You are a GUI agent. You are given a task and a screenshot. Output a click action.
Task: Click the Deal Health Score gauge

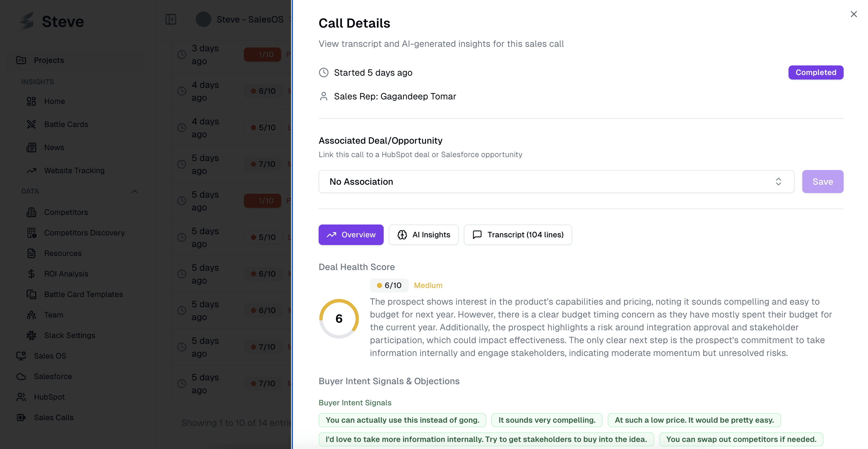(x=339, y=318)
